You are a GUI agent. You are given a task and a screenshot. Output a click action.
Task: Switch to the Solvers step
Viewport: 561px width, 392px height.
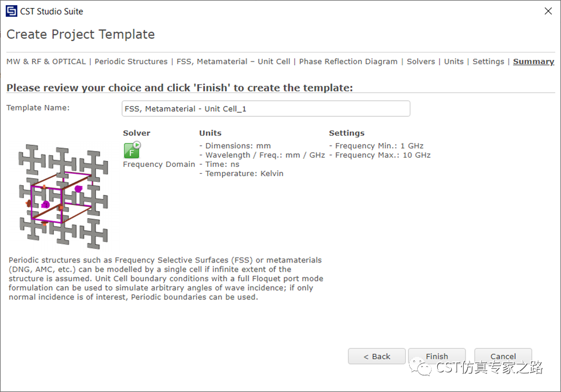point(421,62)
